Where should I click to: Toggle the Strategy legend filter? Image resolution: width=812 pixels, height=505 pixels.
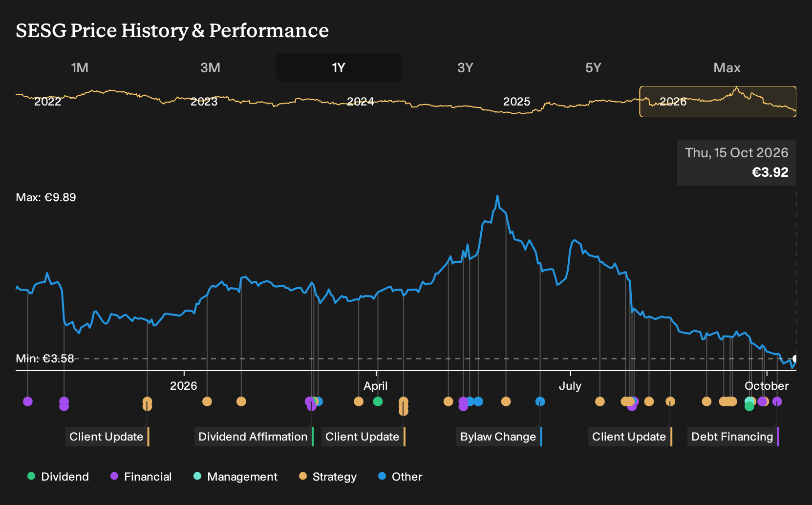pyautogui.click(x=328, y=477)
